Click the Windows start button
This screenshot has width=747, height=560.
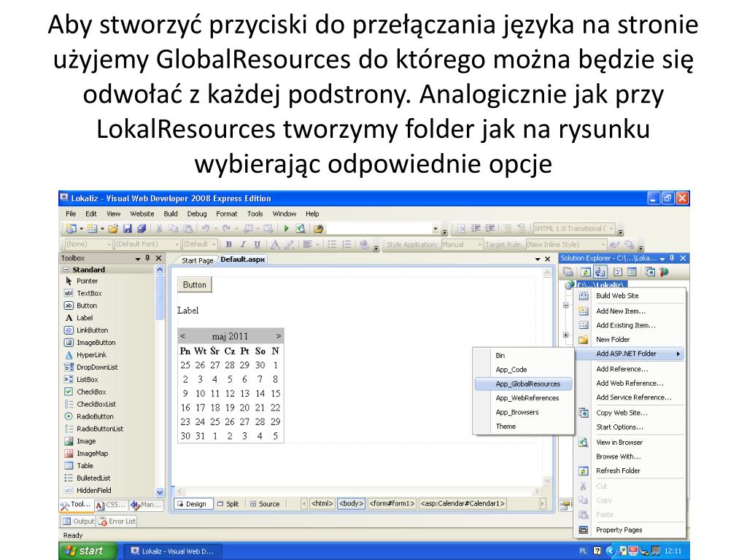click(x=88, y=551)
